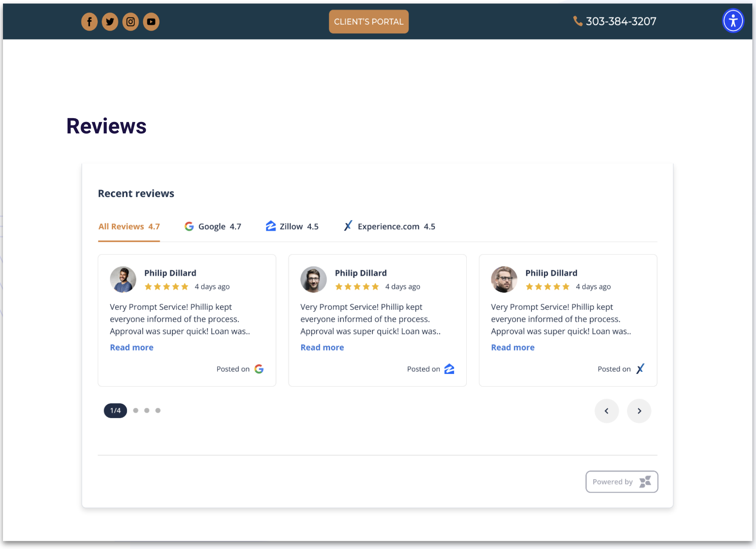Click the Powered by badge
Screen dimensions: 756x549
pyautogui.click(x=622, y=481)
